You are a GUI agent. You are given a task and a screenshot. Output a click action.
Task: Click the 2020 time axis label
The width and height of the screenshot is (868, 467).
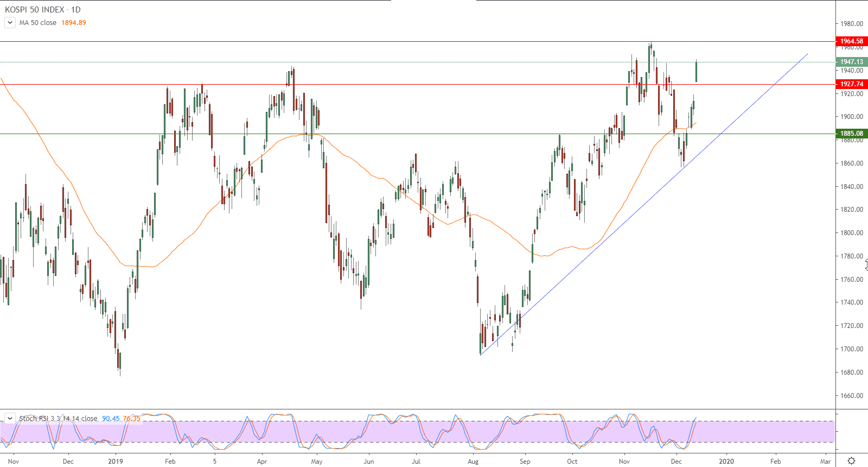[726, 462]
